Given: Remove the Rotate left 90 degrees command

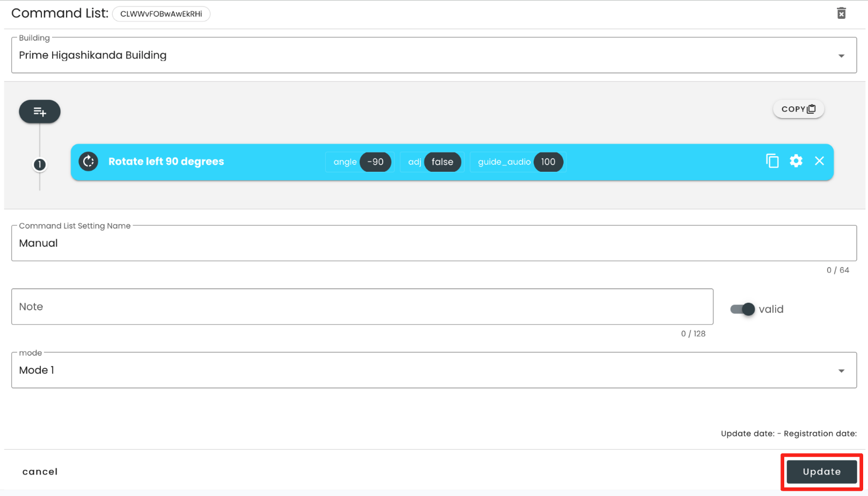Looking at the screenshot, I should point(819,161).
